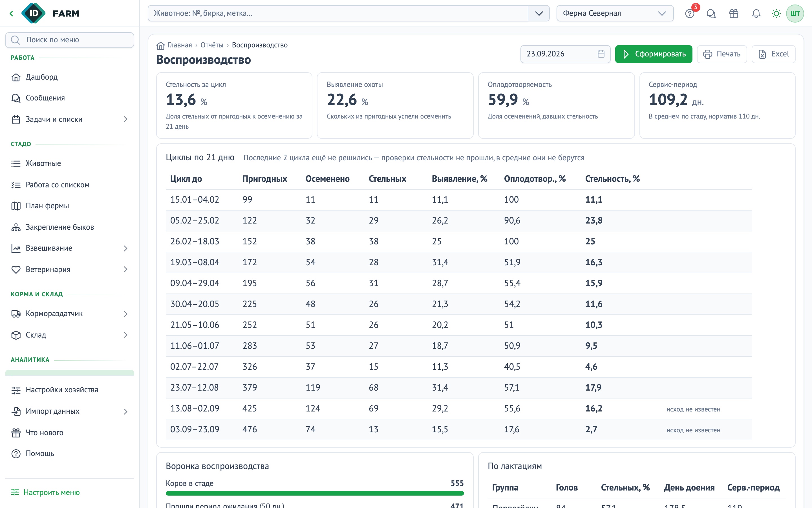812x508 pixels.
Task: Open Закрепление быков
Action: pyautogui.click(x=69, y=227)
